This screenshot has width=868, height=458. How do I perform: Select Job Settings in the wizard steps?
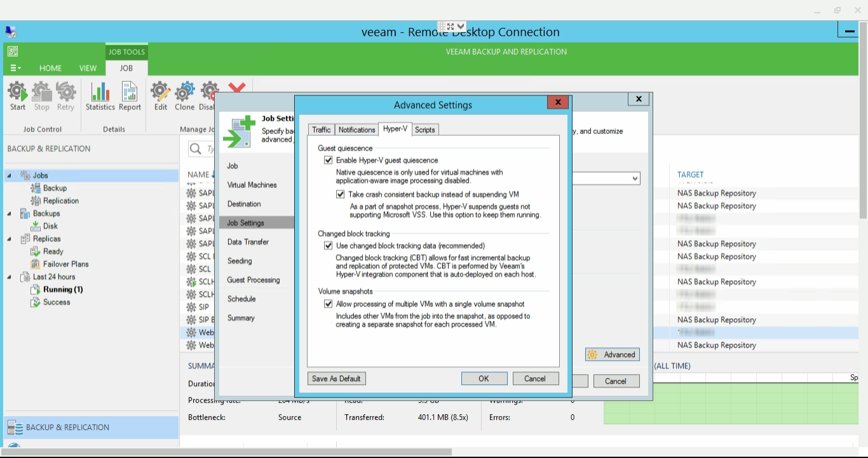pyautogui.click(x=245, y=222)
